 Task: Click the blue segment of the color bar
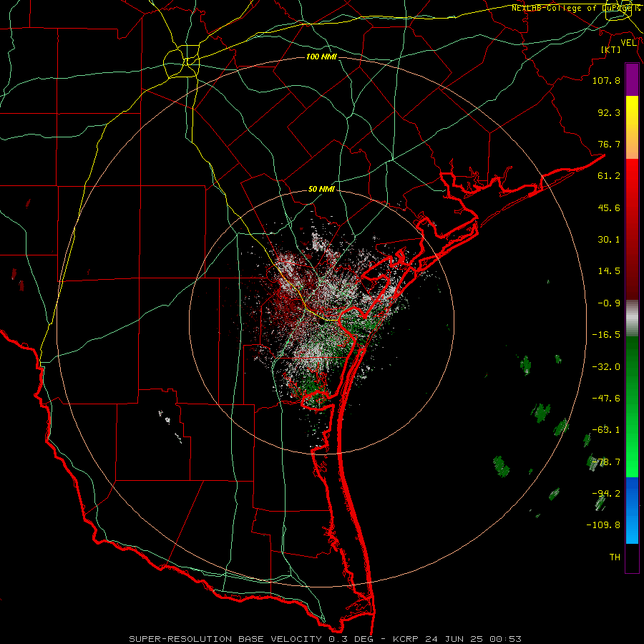coord(632,510)
